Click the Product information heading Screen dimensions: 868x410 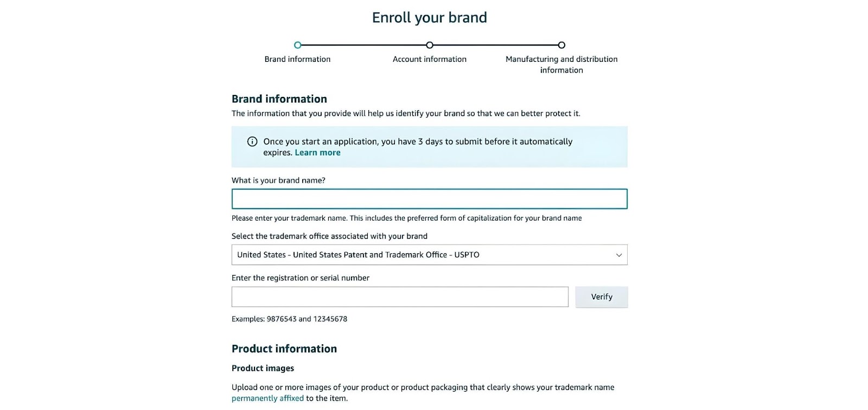pyautogui.click(x=284, y=349)
